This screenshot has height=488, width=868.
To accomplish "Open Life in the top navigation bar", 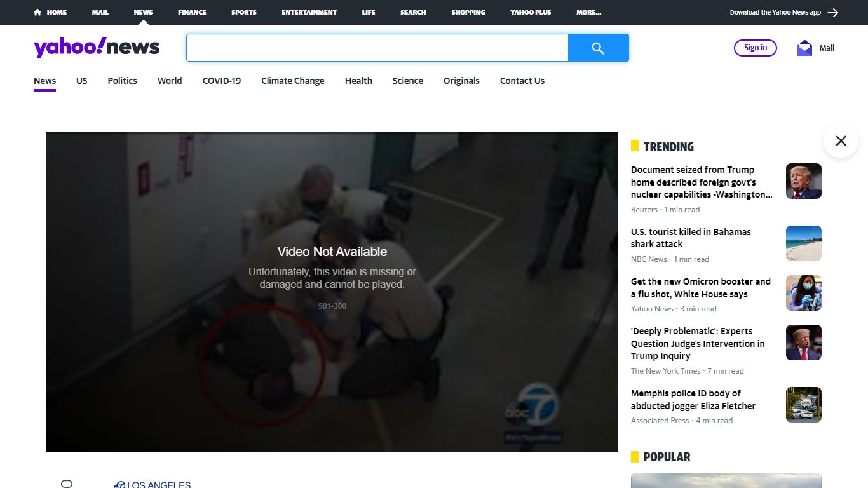I will click(x=369, y=12).
